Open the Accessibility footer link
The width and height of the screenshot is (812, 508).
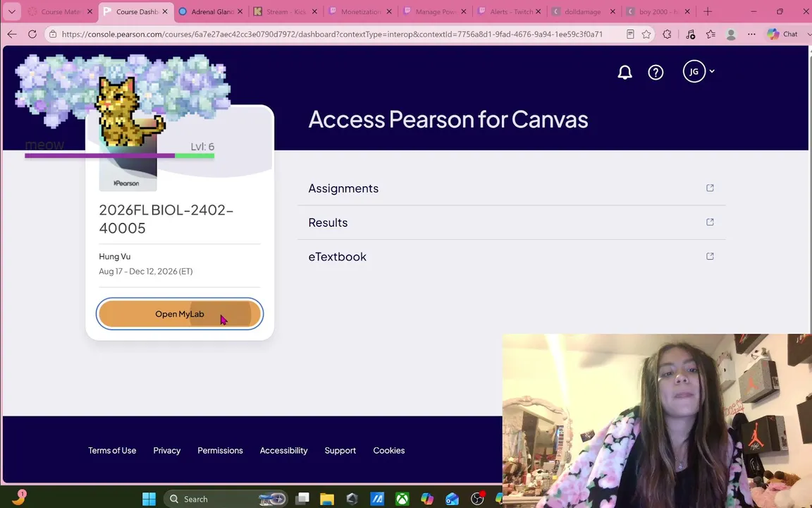284,450
